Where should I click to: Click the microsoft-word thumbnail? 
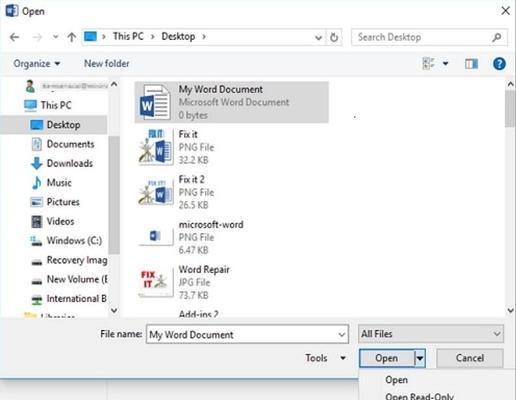coord(156,236)
